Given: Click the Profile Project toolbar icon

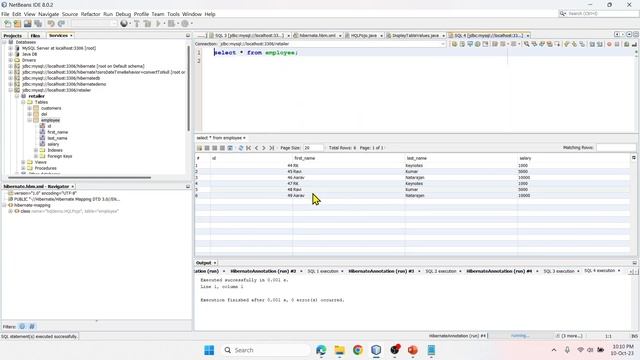Looking at the screenshot, I should click(x=185, y=24).
